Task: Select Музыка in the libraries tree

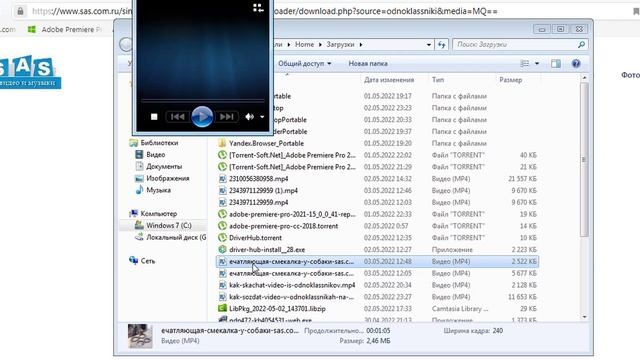Action: [158, 190]
